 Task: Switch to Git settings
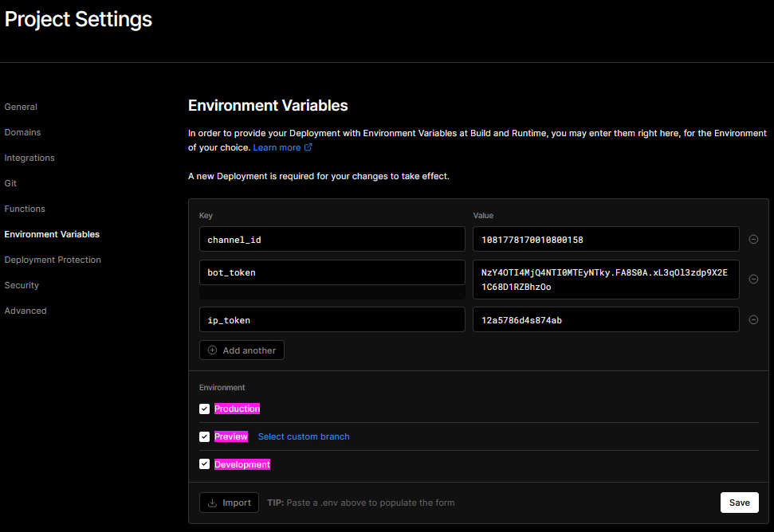tap(10, 183)
